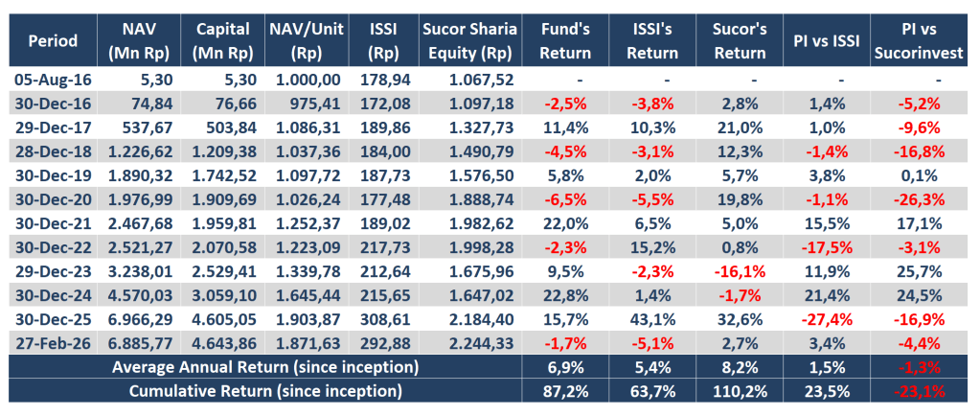This screenshot has height=416, width=980.
Task: Select the Fund's Return column header
Action: pos(566,40)
